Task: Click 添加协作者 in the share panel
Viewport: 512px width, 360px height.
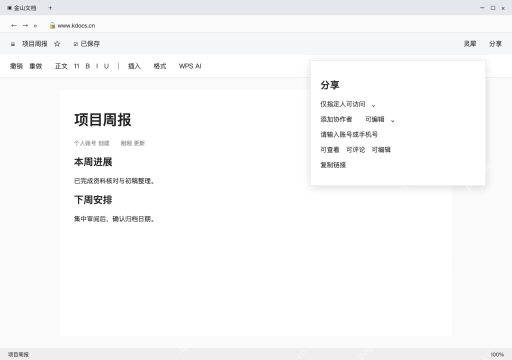Action: [336, 119]
